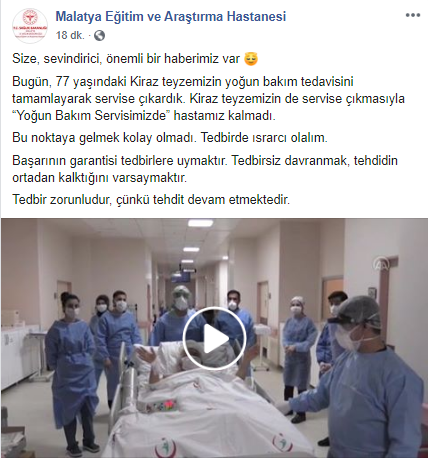Viewport: 428px width, 458px height.
Task: Click the sentence 'Bu noktaya gelmek kolay olmadı'
Action: 105,138
